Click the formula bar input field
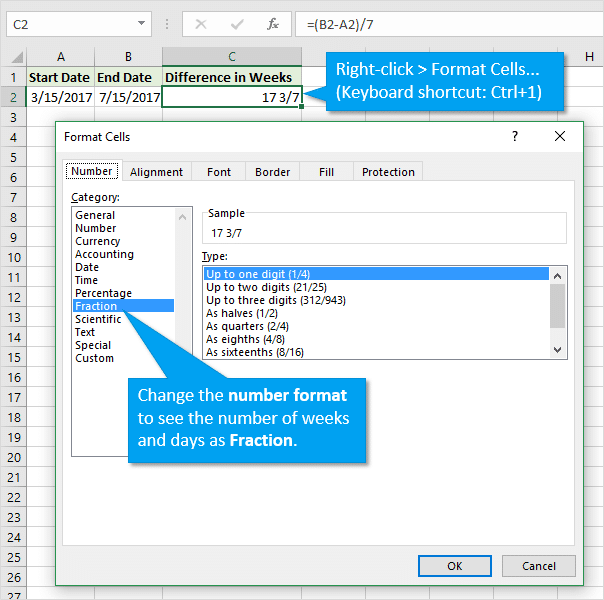This screenshot has width=604, height=600. point(440,23)
